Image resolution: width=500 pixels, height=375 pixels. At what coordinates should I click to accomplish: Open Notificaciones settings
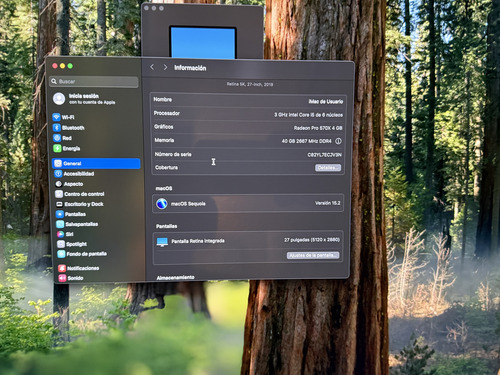pyautogui.click(x=79, y=268)
